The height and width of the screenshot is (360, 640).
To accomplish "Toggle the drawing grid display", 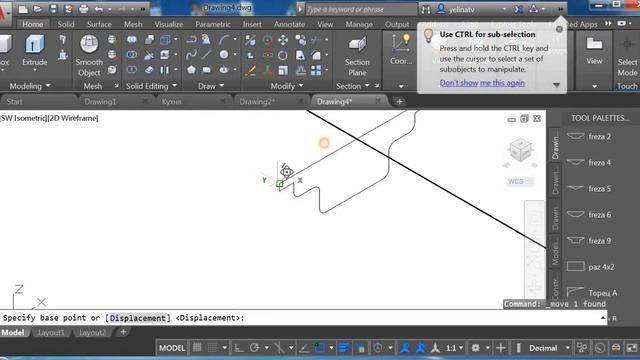I will point(197,348).
